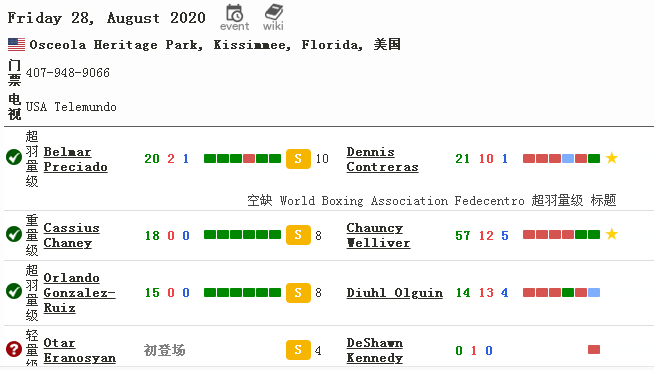Open Belmar Preciado's profile
The image size is (654, 370).
pyautogui.click(x=75, y=159)
